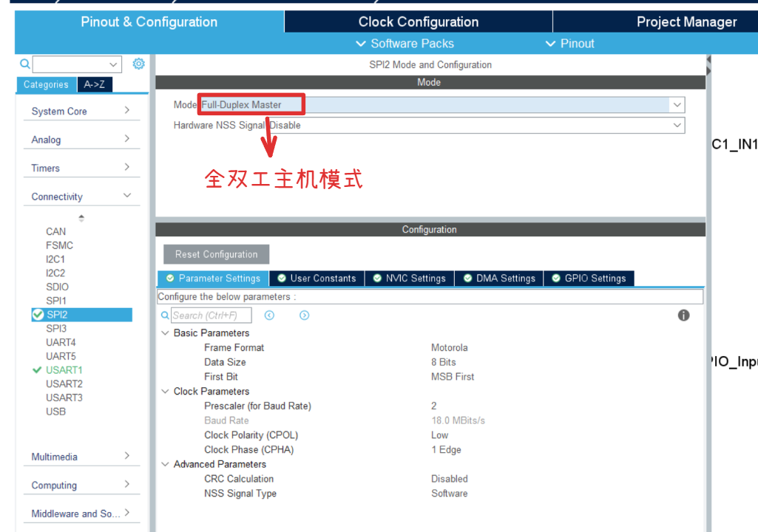Screen dimensions: 758x532
Task: Click the Clock Phase value 1 Edge
Action: (x=446, y=449)
